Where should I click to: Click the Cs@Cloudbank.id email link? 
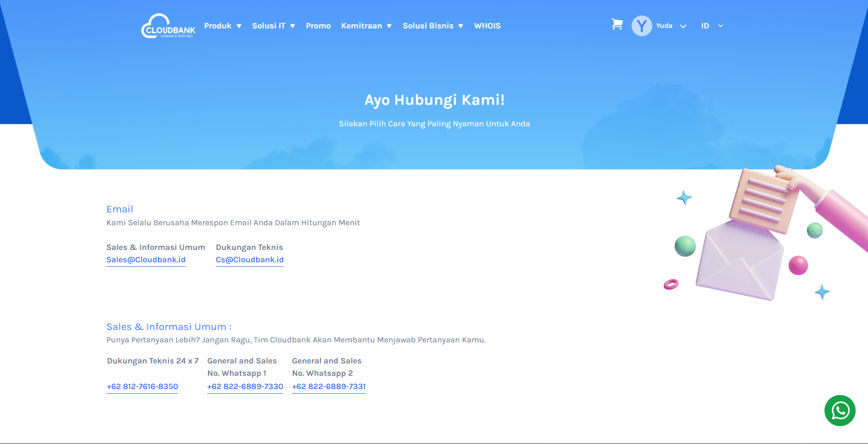[250, 260]
